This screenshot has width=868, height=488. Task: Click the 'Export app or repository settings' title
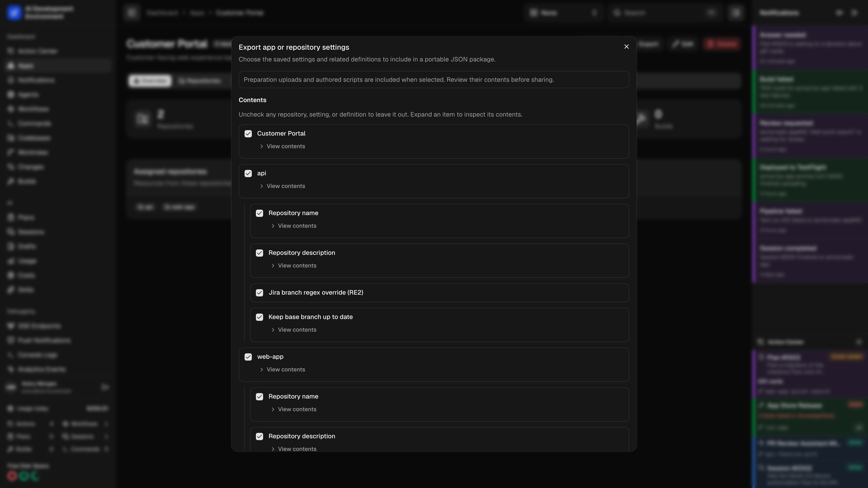point(294,47)
